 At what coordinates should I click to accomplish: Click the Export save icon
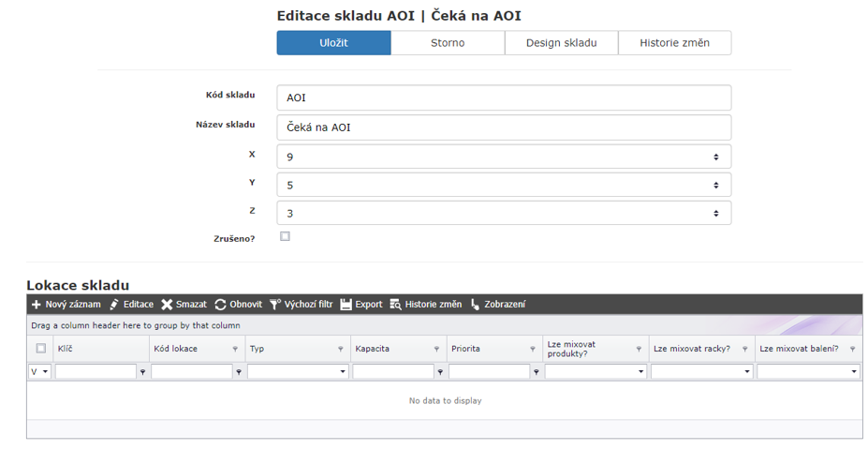[x=346, y=305]
